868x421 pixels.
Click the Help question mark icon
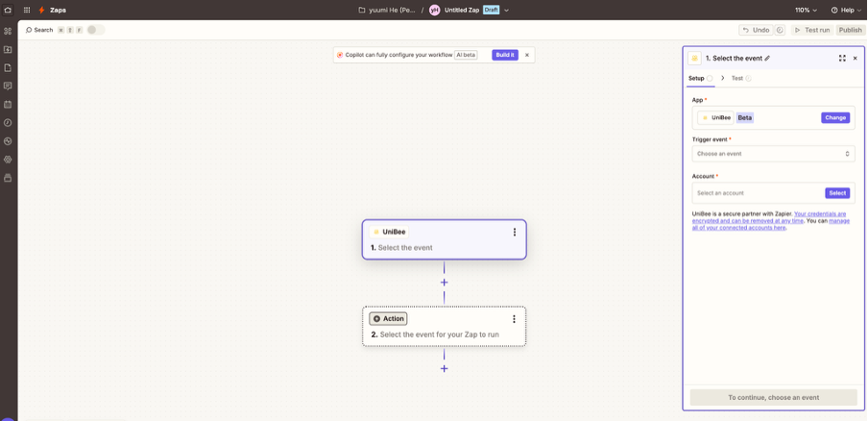point(834,10)
